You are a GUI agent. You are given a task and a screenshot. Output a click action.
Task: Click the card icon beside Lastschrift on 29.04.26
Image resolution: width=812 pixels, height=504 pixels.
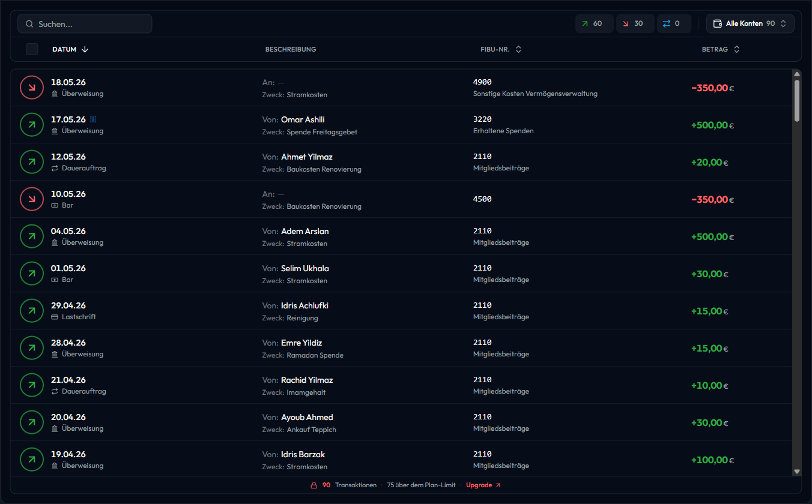point(55,317)
